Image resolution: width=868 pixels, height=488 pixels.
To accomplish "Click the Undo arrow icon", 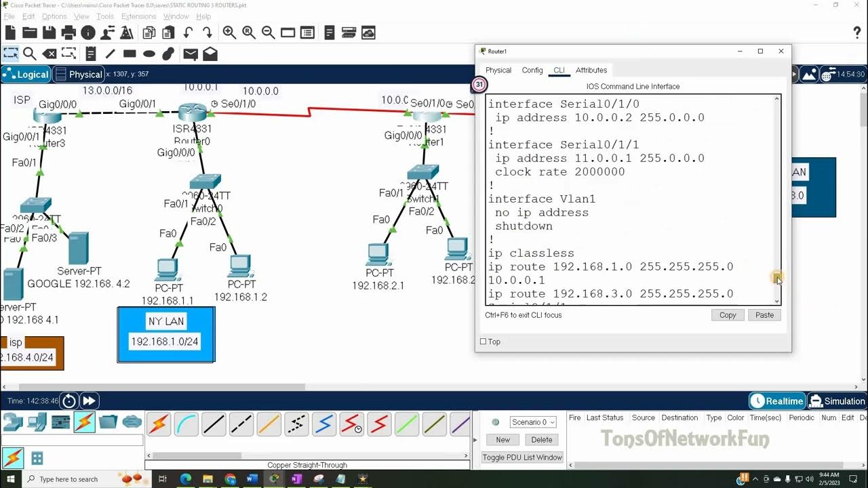I will pos(188,33).
